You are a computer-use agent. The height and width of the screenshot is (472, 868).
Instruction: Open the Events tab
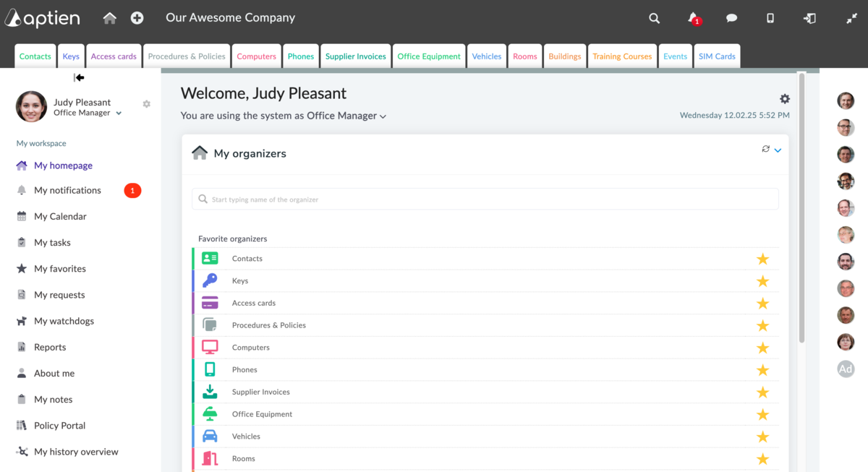coord(675,56)
